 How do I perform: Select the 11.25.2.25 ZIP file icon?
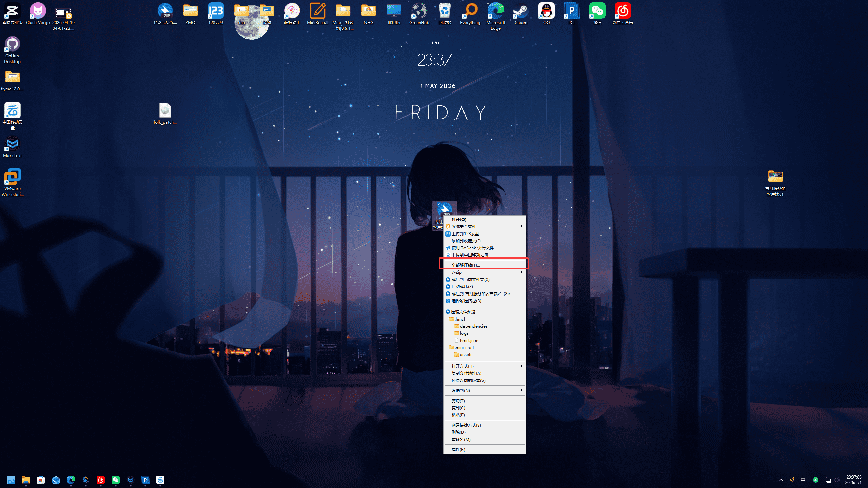click(x=165, y=14)
